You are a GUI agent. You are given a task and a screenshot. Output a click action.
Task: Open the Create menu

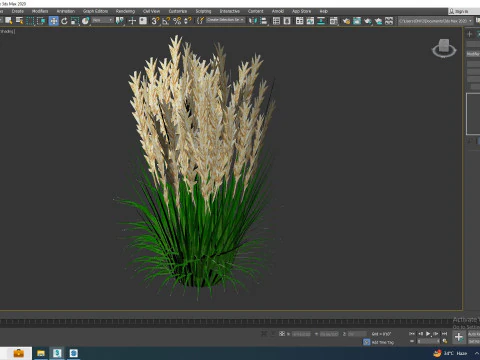coord(18,11)
